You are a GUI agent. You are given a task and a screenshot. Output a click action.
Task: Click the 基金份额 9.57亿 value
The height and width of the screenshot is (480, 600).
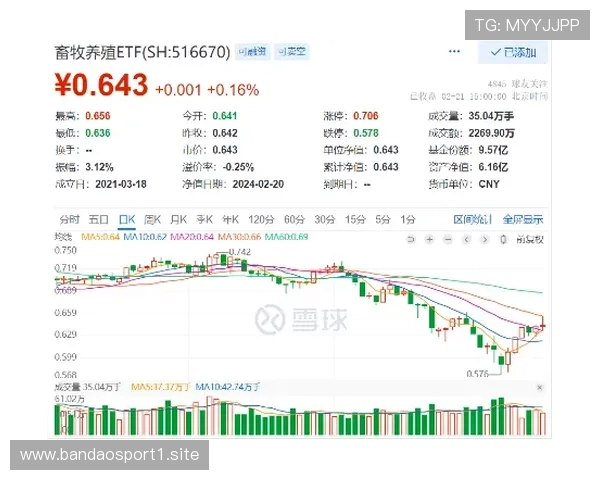click(x=493, y=150)
